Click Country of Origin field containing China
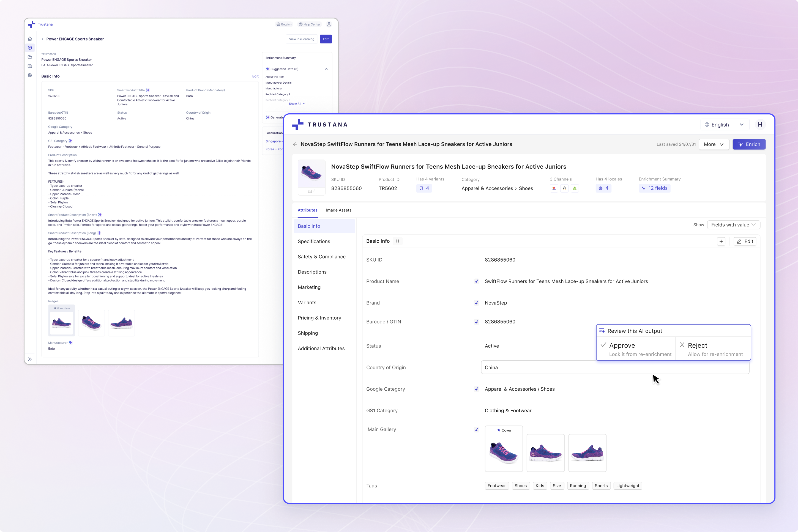798x532 pixels. (x=615, y=368)
